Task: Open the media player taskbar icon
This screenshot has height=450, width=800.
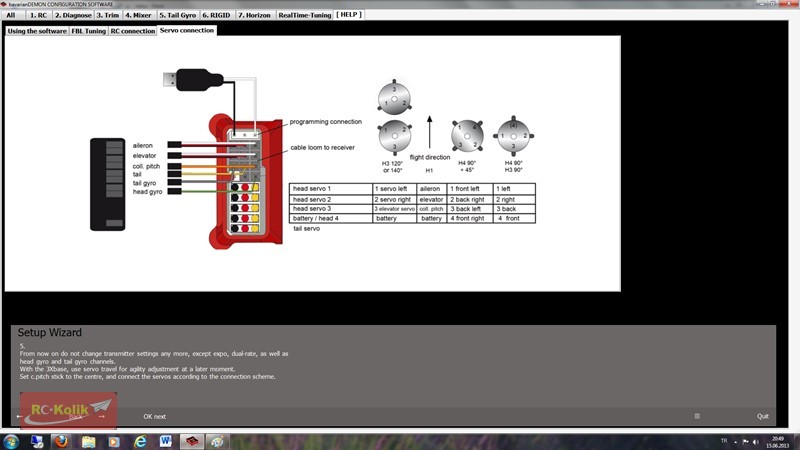Action: (x=114, y=441)
